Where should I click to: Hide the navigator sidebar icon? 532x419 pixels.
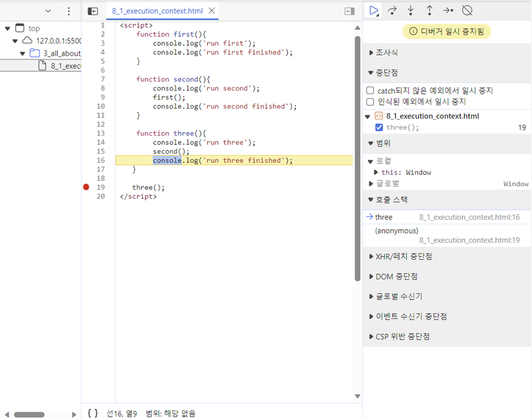93,11
